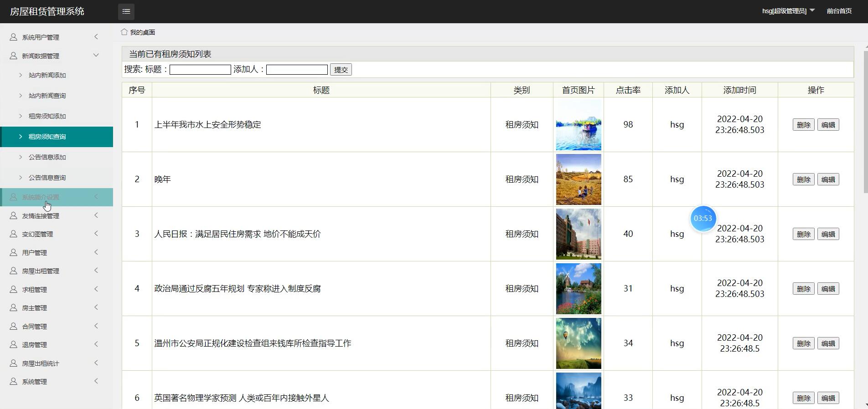Open 公告信息添加 submenu item
The height and width of the screenshot is (409, 868).
coord(57,157)
